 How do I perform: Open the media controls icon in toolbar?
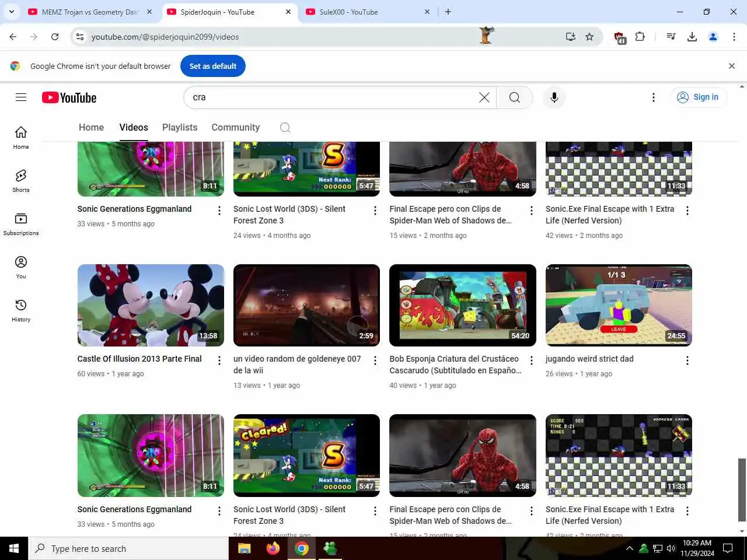tap(671, 37)
